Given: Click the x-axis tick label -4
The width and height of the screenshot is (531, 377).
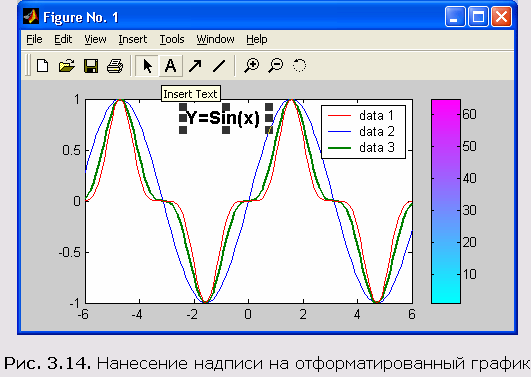Looking at the screenshot, I should (137, 314).
